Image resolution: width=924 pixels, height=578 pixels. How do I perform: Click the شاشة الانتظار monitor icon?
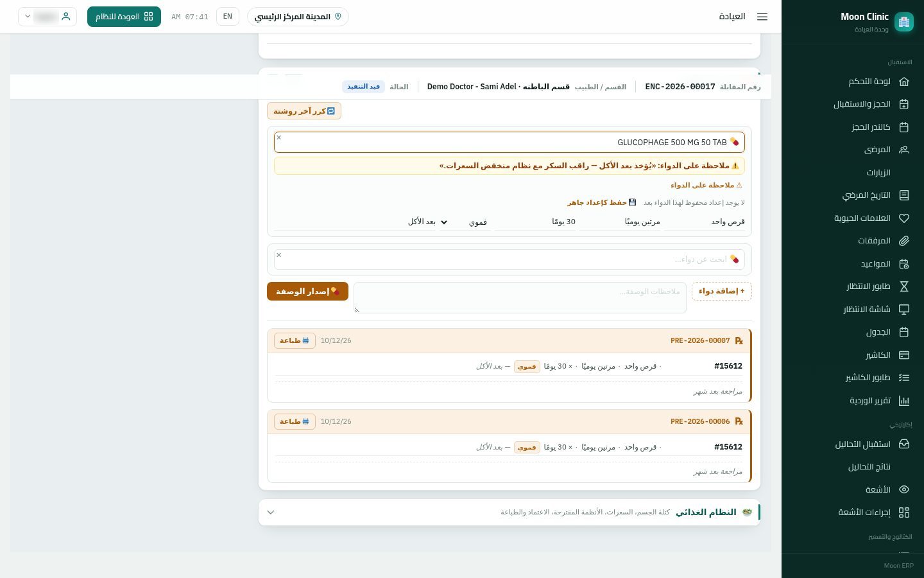click(904, 310)
